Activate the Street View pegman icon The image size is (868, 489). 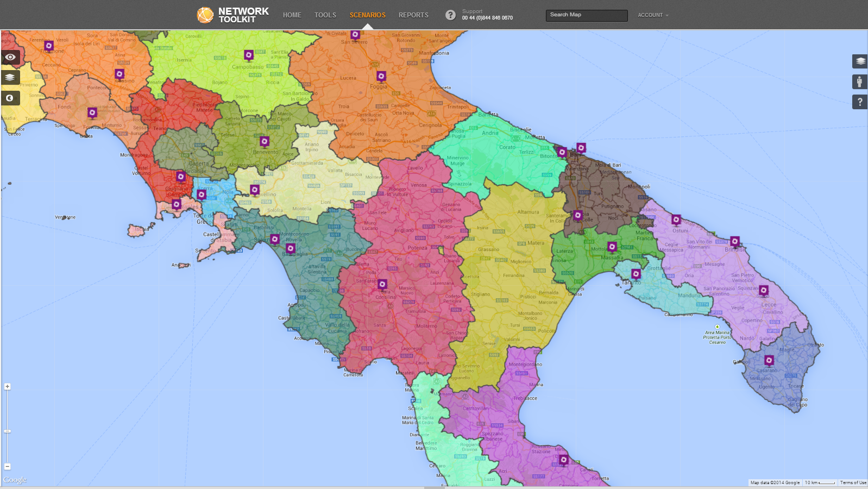pyautogui.click(x=860, y=82)
